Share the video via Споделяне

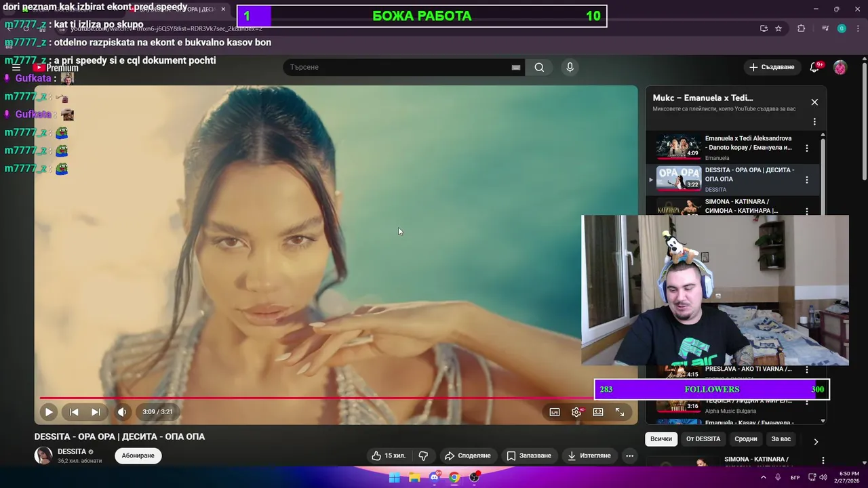pyautogui.click(x=467, y=455)
